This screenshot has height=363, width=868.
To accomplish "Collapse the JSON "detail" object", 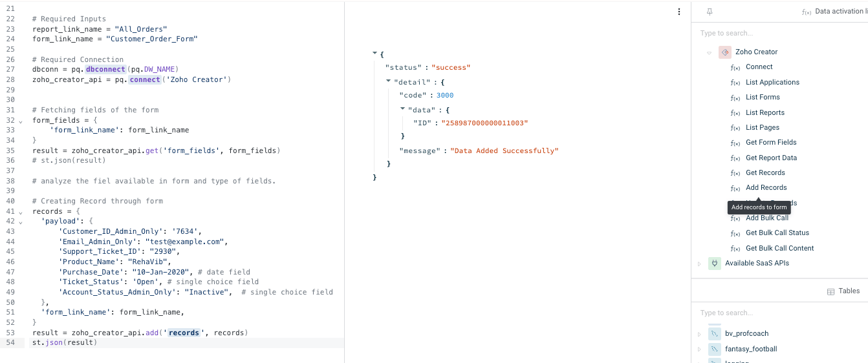I will point(388,81).
